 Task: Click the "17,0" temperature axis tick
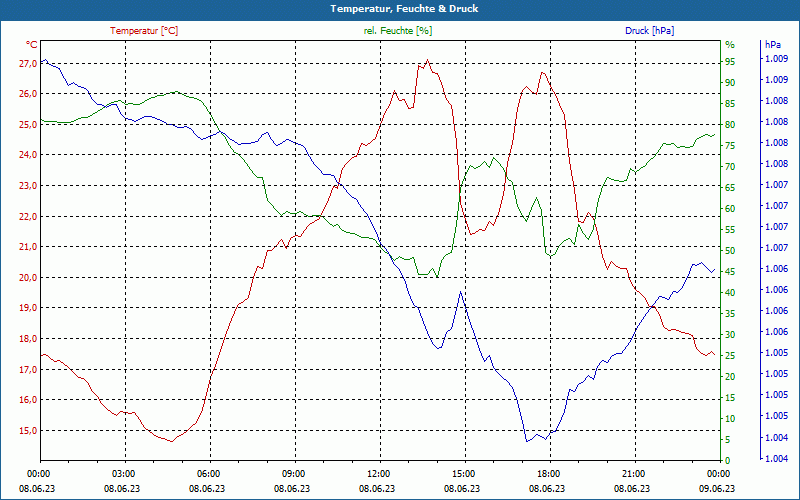click(x=29, y=369)
